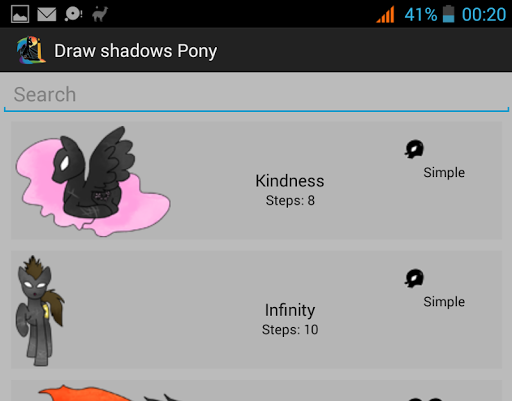Tap the orange signal strength icon

coord(385,14)
